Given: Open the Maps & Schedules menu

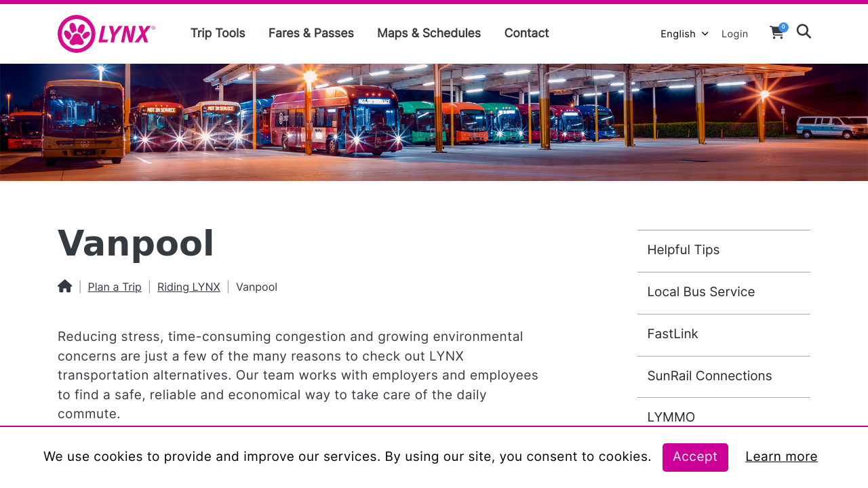Looking at the screenshot, I should pyautogui.click(x=429, y=32).
